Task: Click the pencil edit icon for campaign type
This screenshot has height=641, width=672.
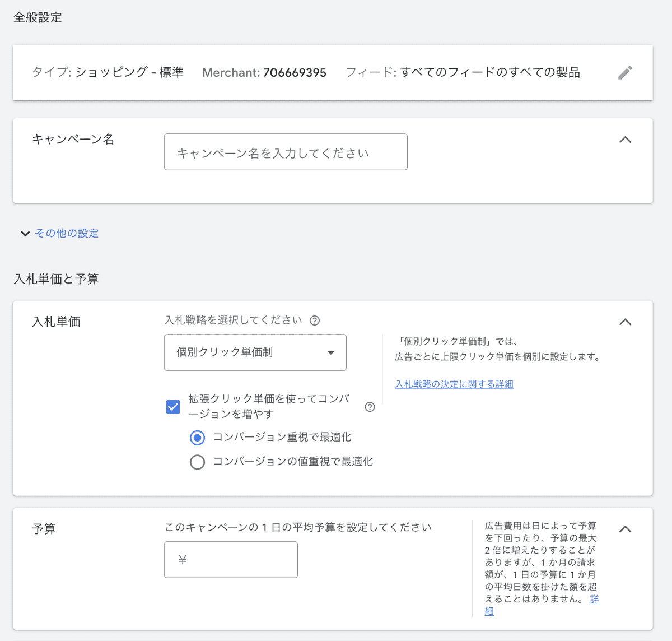Action: (625, 73)
